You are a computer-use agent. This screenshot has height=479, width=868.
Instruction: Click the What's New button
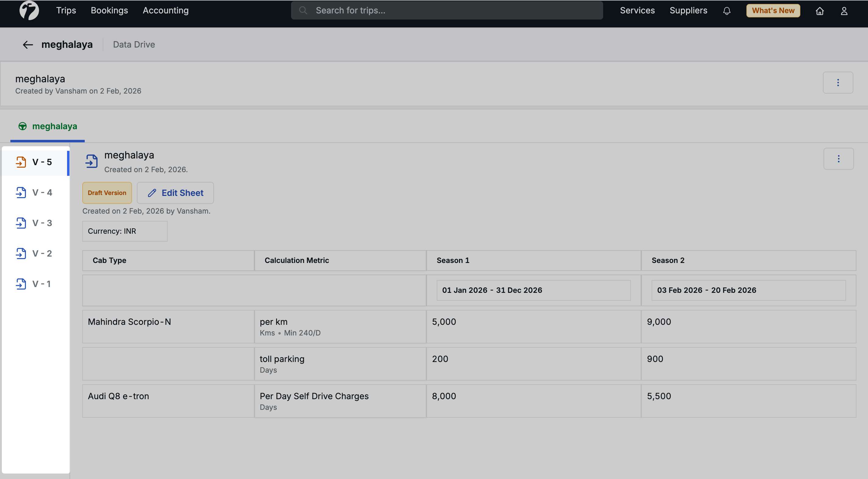[773, 10]
